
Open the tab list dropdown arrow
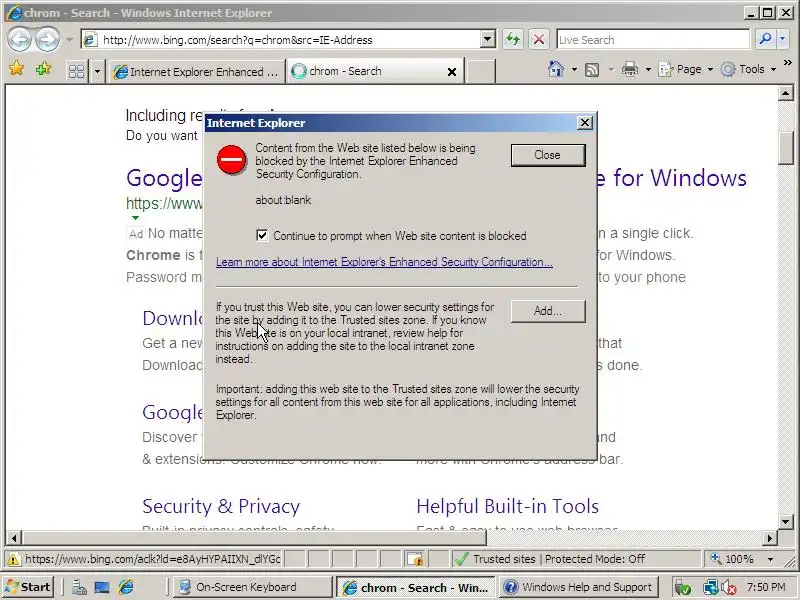click(x=97, y=71)
